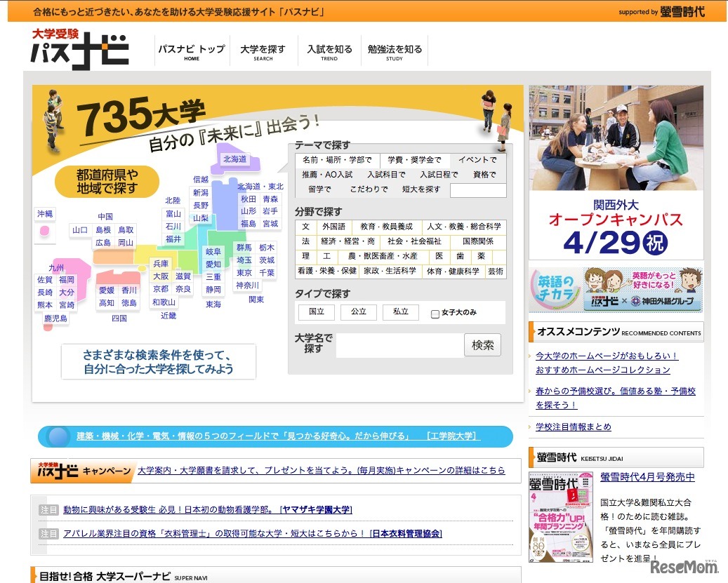Click the 螢雪時代 April issue magazine cover
Viewport: 728px width, 583px height.
click(x=558, y=519)
